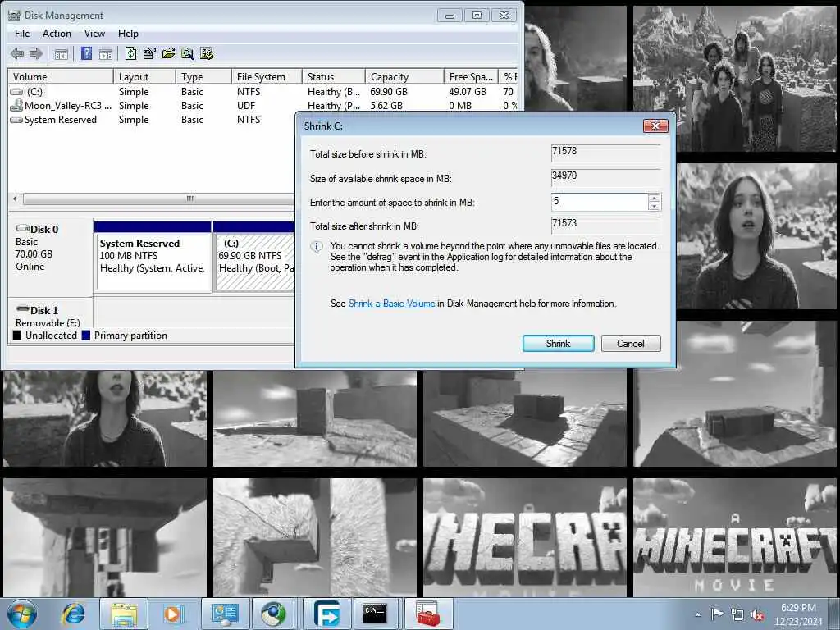Click the Removable (E:) Disk 1 label
The width and height of the screenshot is (840, 630).
tap(48, 323)
